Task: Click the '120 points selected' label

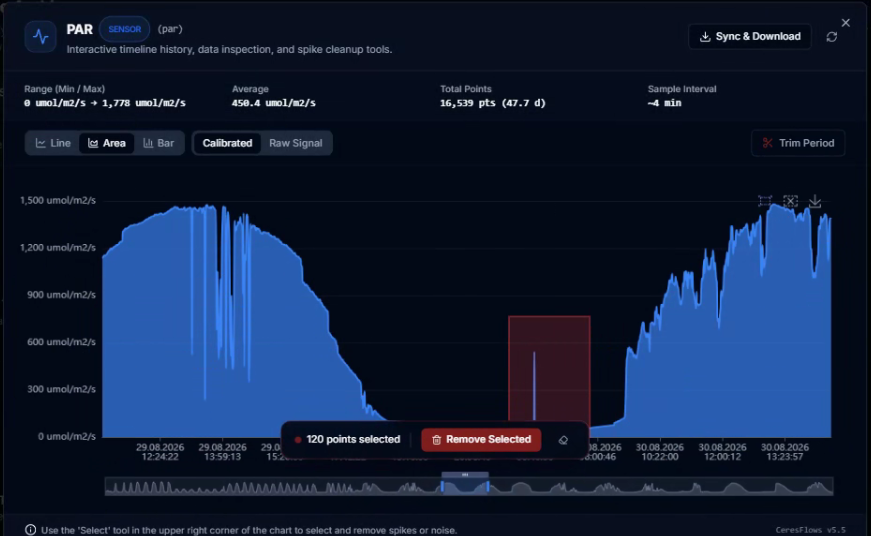Action: pyautogui.click(x=353, y=439)
